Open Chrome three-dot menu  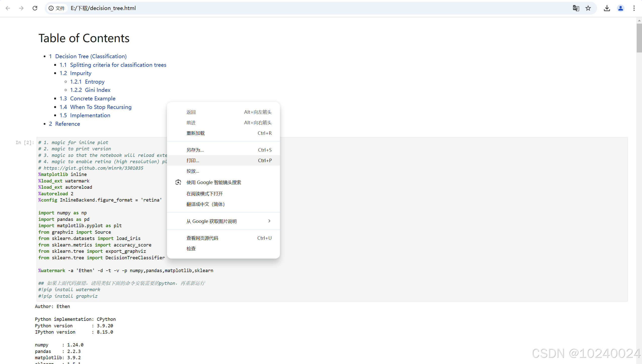tap(634, 8)
